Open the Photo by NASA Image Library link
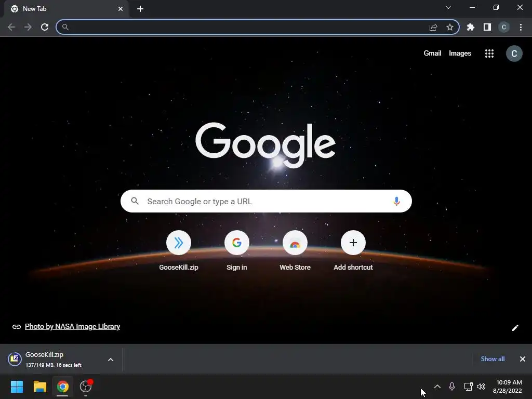The width and height of the screenshot is (532, 399). [x=72, y=326]
